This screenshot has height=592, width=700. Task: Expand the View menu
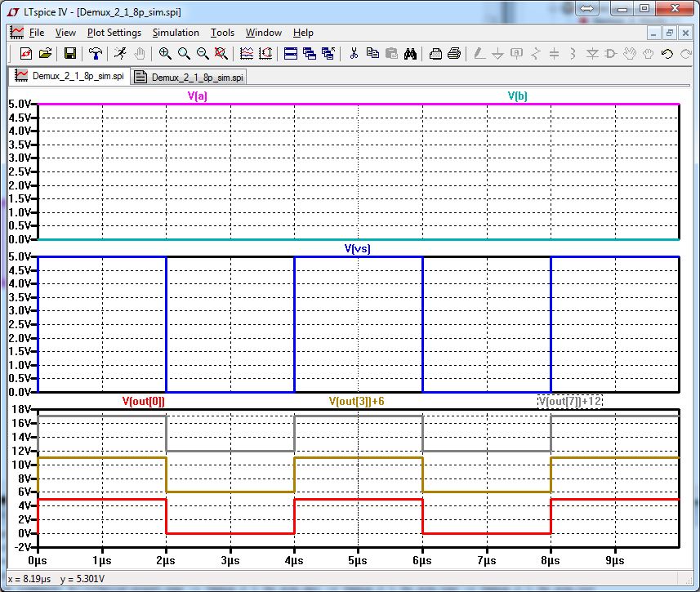[65, 33]
